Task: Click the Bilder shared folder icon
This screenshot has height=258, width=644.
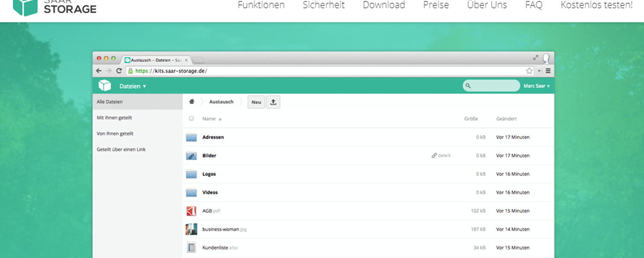Action: pyautogui.click(x=192, y=156)
